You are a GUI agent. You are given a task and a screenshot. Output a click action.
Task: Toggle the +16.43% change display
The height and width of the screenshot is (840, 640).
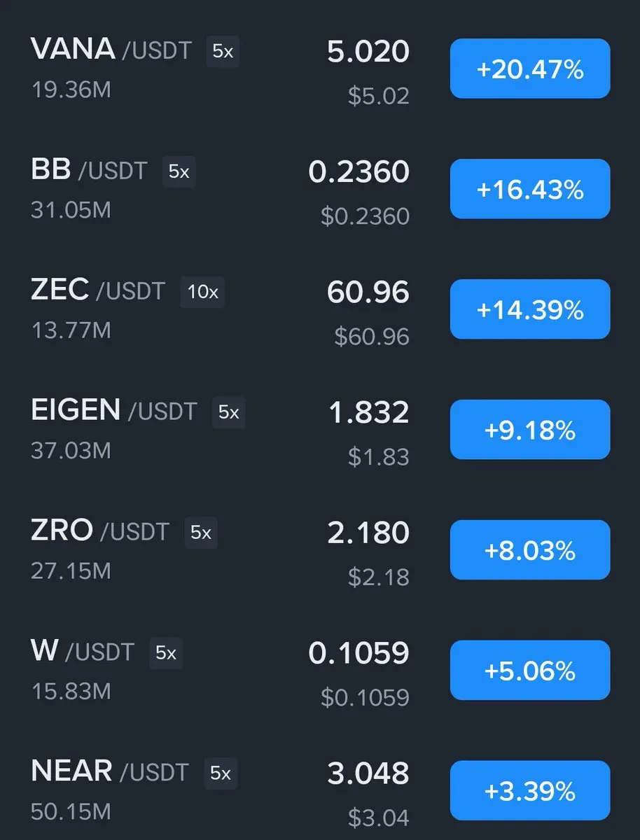(x=530, y=189)
